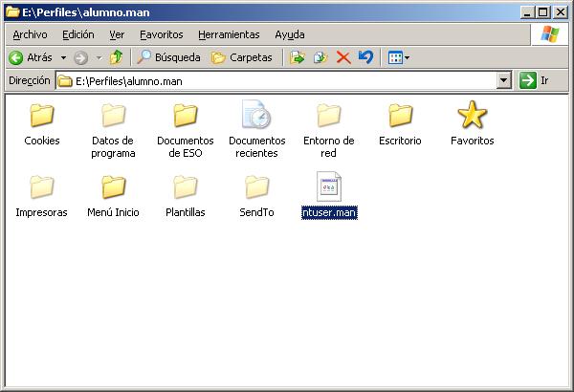Screen dimensions: 574x392
Task: Click the Move To toolbar icon
Action: pos(298,57)
